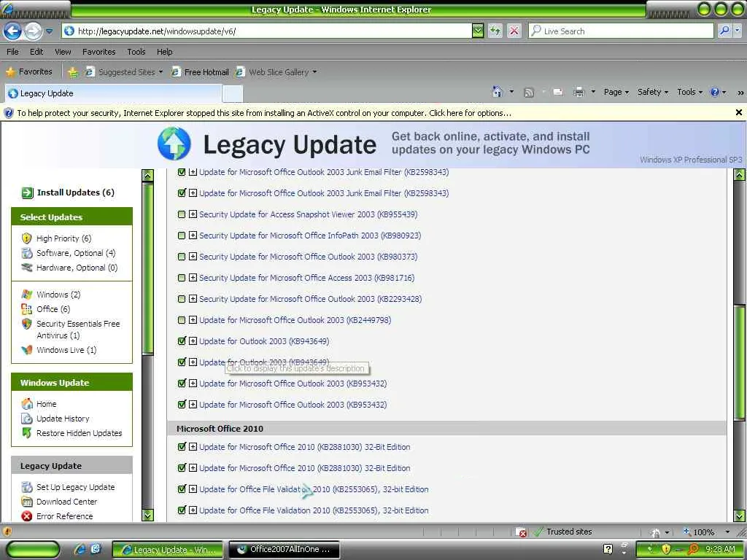Open a new blank tab
This screenshot has width=747, height=560.
click(233, 93)
